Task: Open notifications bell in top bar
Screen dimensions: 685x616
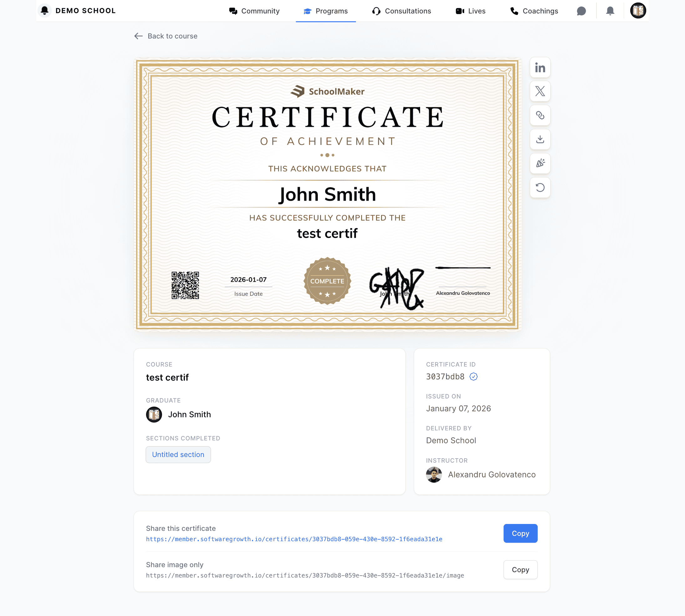Action: (610, 11)
